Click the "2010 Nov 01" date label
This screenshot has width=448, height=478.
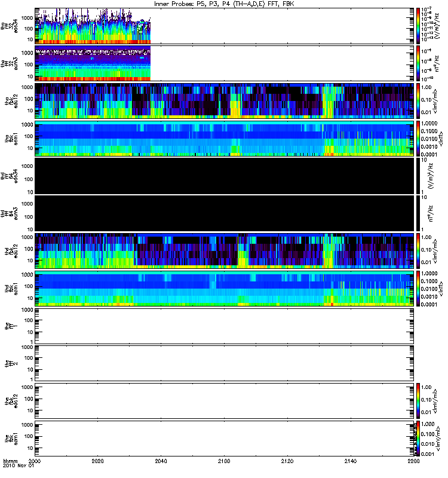coord(19,466)
